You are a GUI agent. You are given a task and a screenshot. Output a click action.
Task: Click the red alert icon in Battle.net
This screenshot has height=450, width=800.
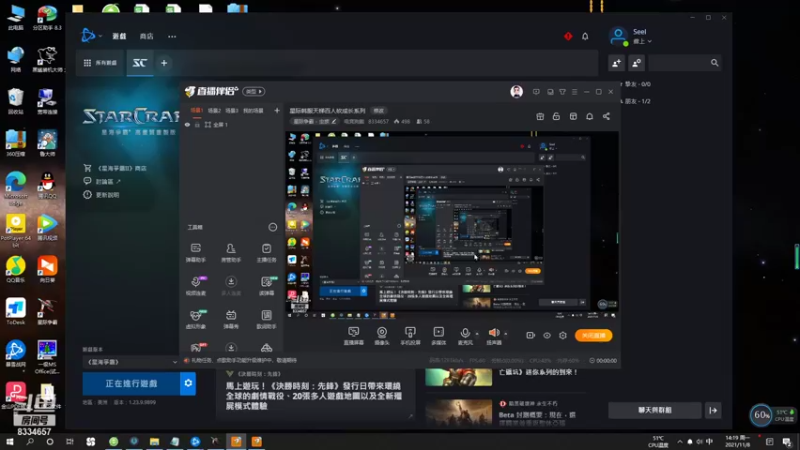point(568,36)
